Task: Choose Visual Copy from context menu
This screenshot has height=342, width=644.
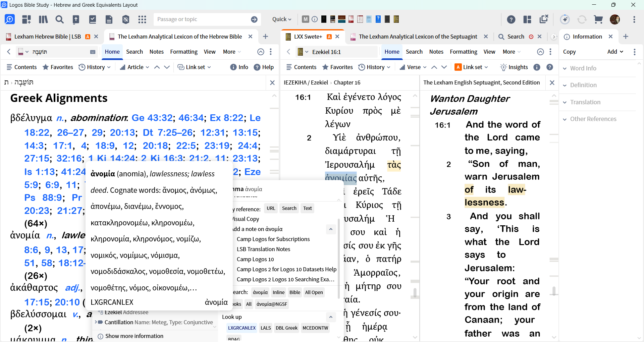Action: pyautogui.click(x=246, y=219)
